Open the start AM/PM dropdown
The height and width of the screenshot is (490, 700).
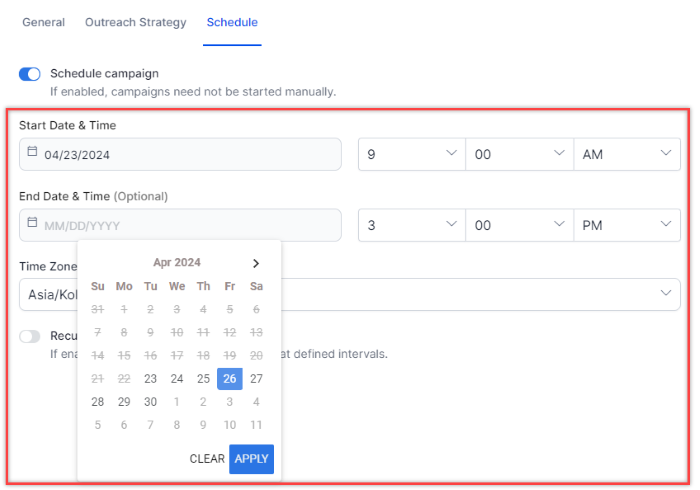click(x=626, y=155)
